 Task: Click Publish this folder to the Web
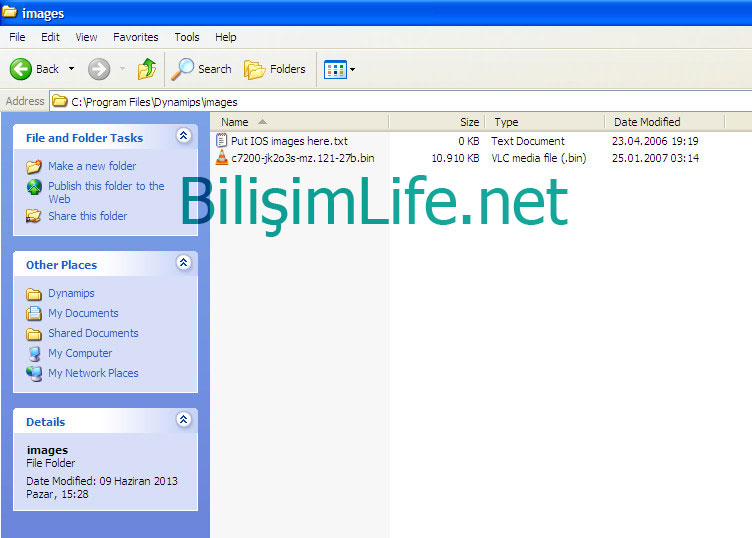tap(106, 192)
